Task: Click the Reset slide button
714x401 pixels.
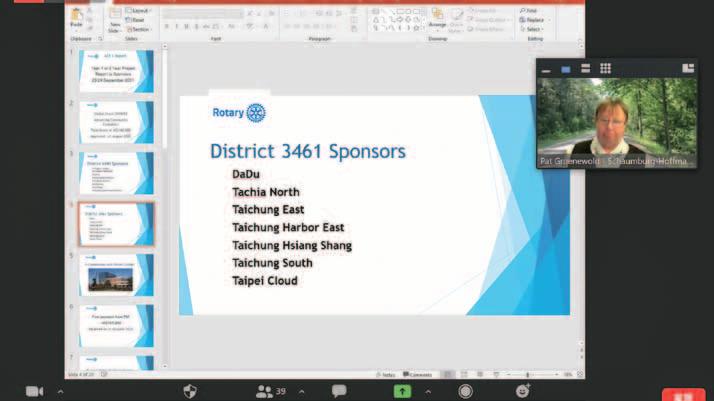Action: [135, 20]
